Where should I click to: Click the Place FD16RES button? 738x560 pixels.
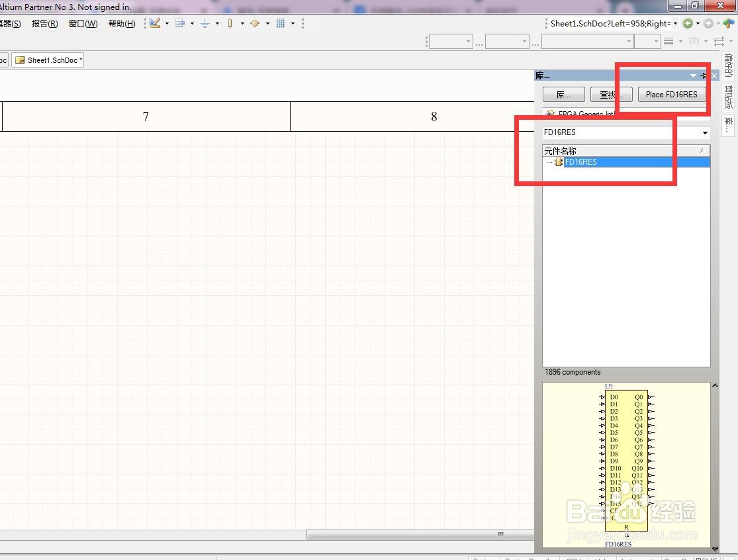672,95
